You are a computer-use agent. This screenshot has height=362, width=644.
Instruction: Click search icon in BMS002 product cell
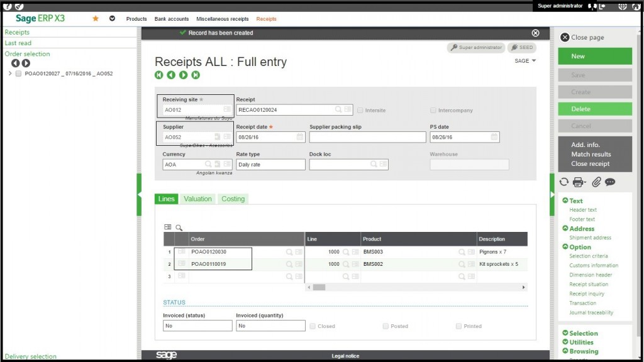click(462, 265)
